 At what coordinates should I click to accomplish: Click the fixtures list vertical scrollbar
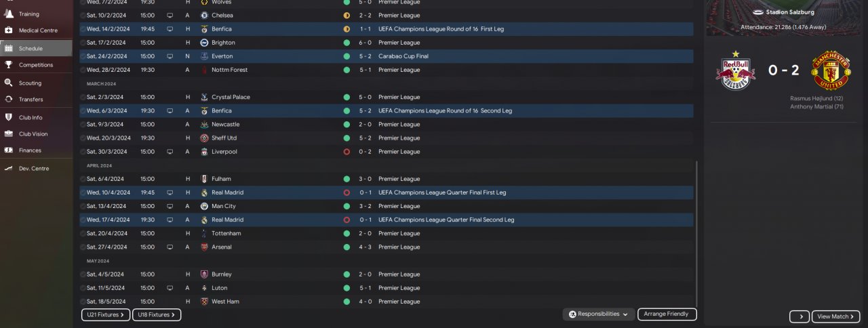pos(696,230)
